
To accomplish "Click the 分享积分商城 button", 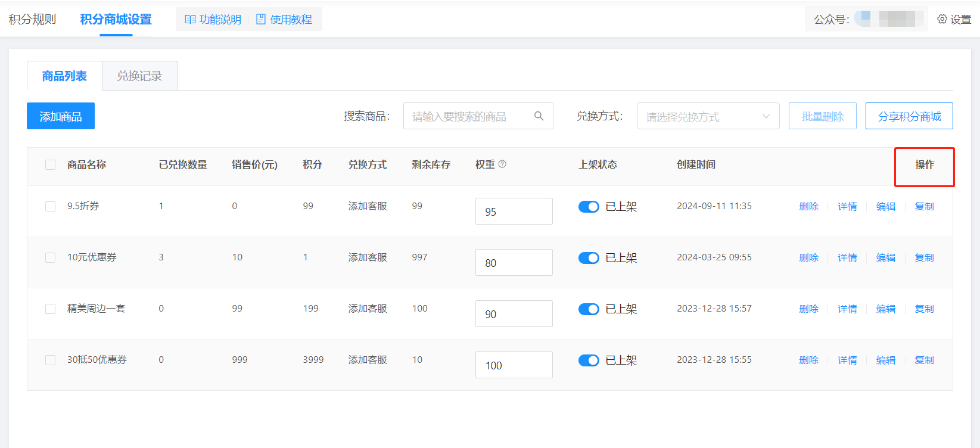I will (x=909, y=116).
